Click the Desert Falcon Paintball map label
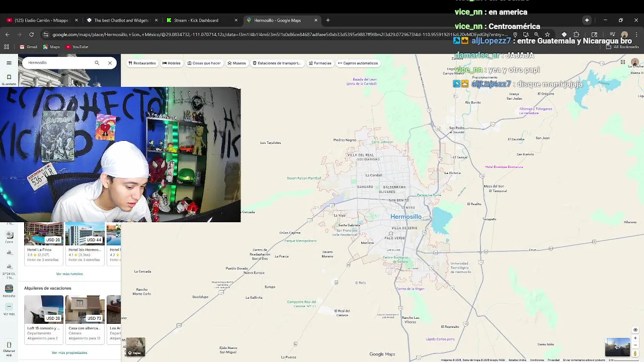Image resolution: width=644 pixels, height=362 pixels. [304, 178]
